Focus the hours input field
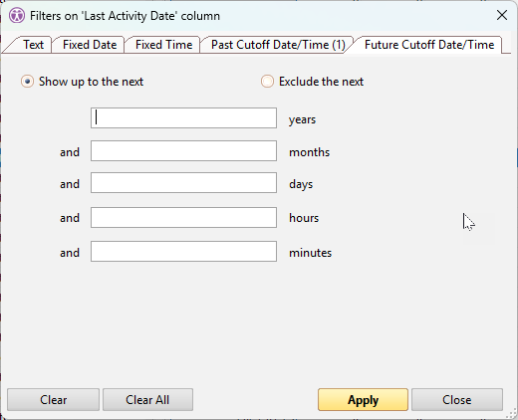 (183, 218)
